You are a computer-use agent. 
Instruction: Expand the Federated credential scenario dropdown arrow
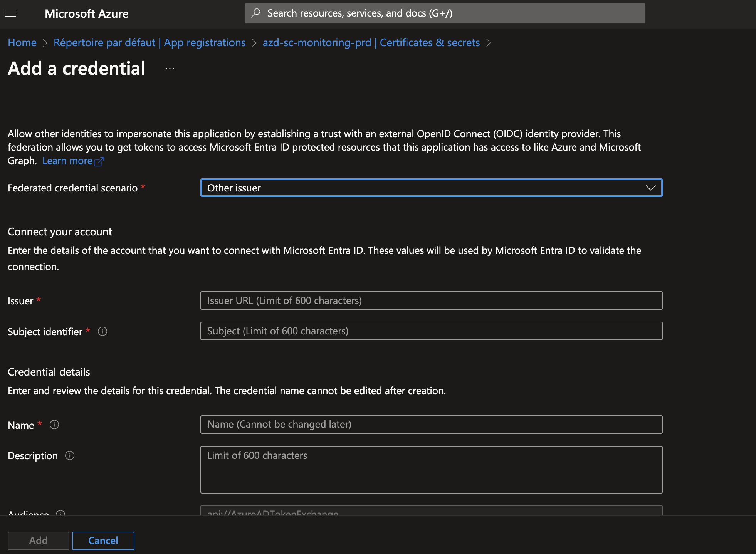pos(650,188)
